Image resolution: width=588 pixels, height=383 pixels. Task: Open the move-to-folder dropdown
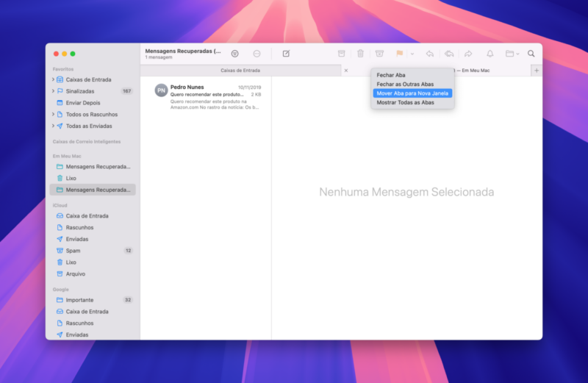(512, 54)
